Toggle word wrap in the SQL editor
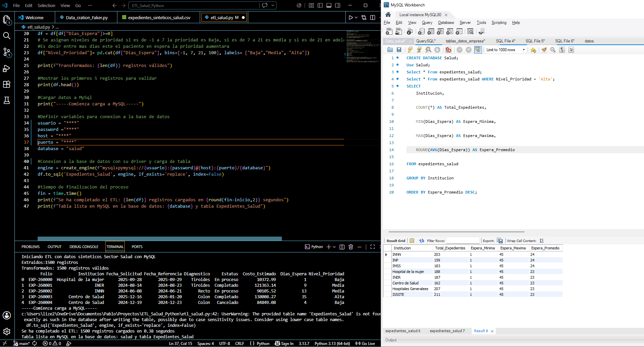This screenshot has width=644, height=347. point(571,50)
